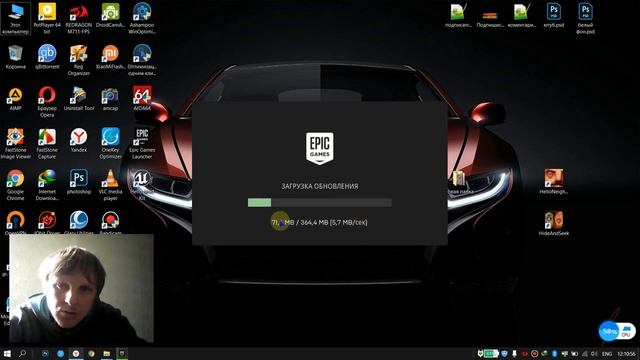Launch the photoshop desktop shortcut
The image size is (640, 360).
click(78, 182)
